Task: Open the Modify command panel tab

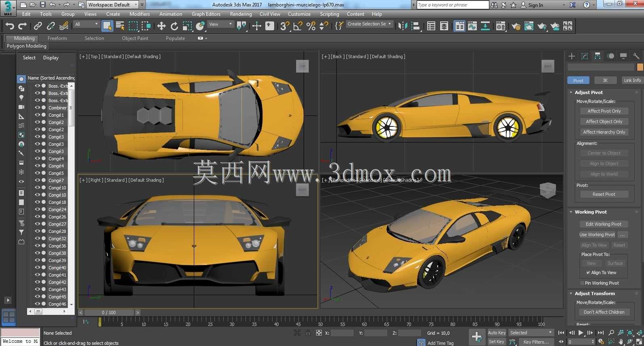Action: coord(585,56)
